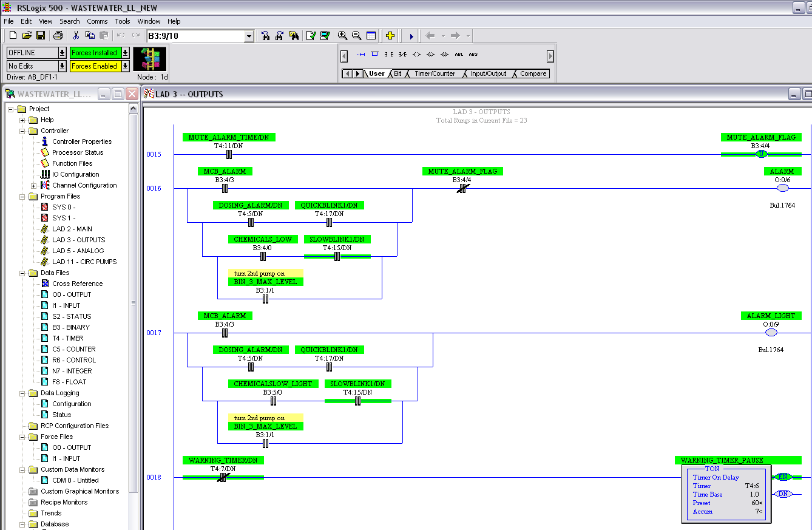Select ALARM_LIGHT output coil O:0/9
Image resolution: width=812 pixels, height=530 pixels.
tap(771, 333)
